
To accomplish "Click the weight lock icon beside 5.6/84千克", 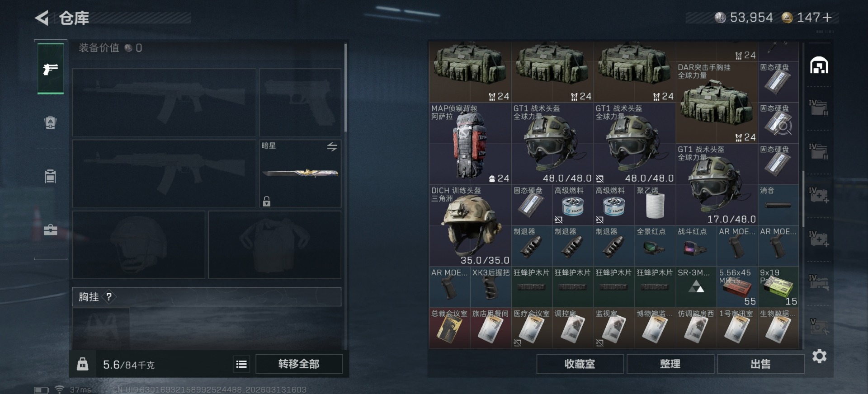I will pyautogui.click(x=82, y=364).
